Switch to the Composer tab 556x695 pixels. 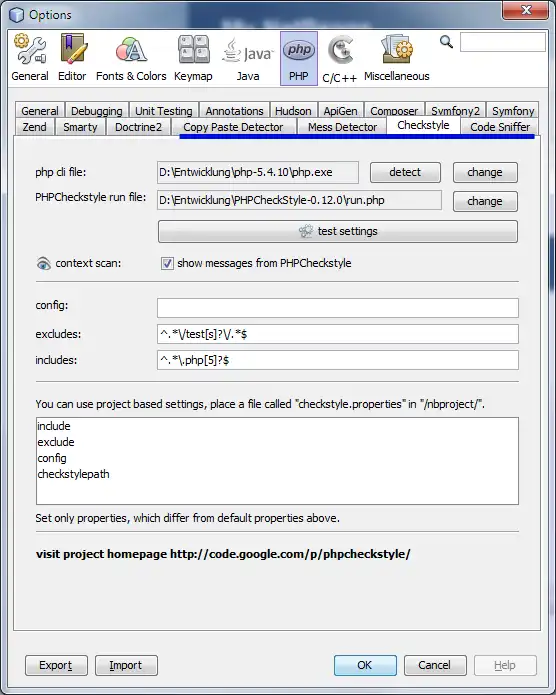[x=394, y=110]
